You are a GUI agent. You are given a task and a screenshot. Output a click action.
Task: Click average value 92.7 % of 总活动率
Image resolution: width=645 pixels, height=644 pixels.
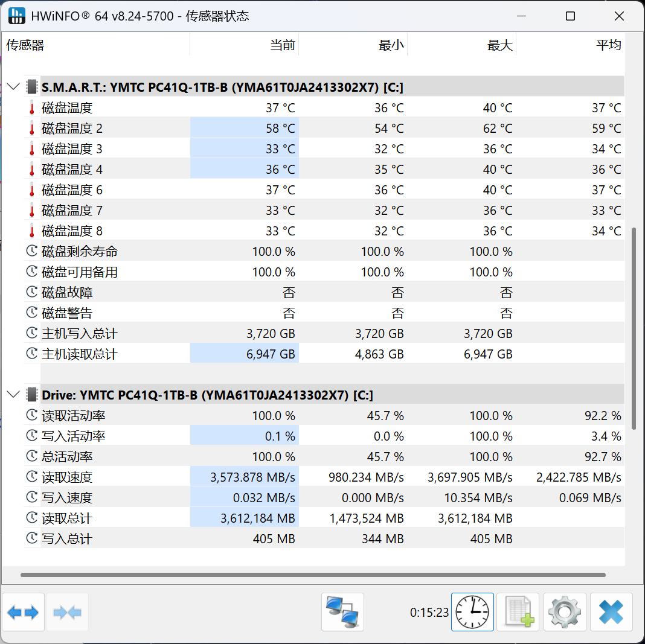click(x=603, y=457)
